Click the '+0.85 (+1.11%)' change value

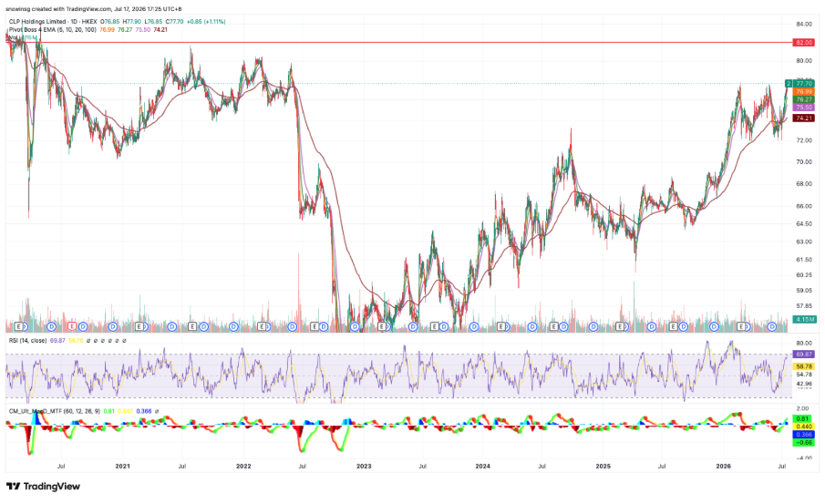206,22
